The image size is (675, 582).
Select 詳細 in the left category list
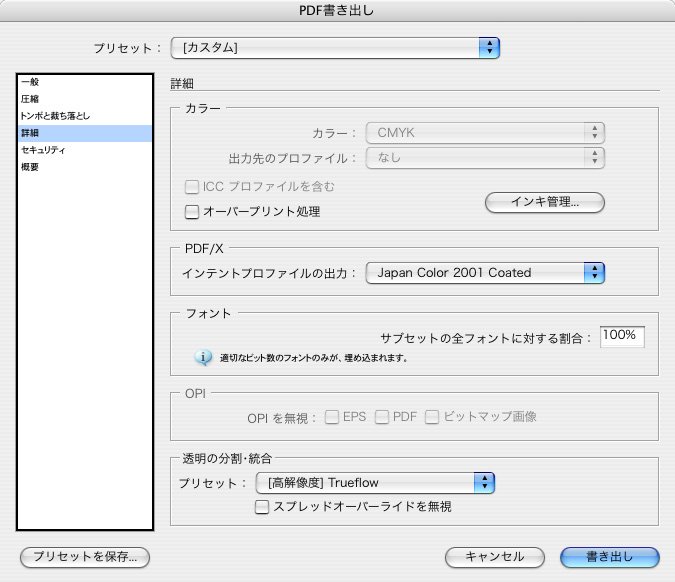pos(85,133)
